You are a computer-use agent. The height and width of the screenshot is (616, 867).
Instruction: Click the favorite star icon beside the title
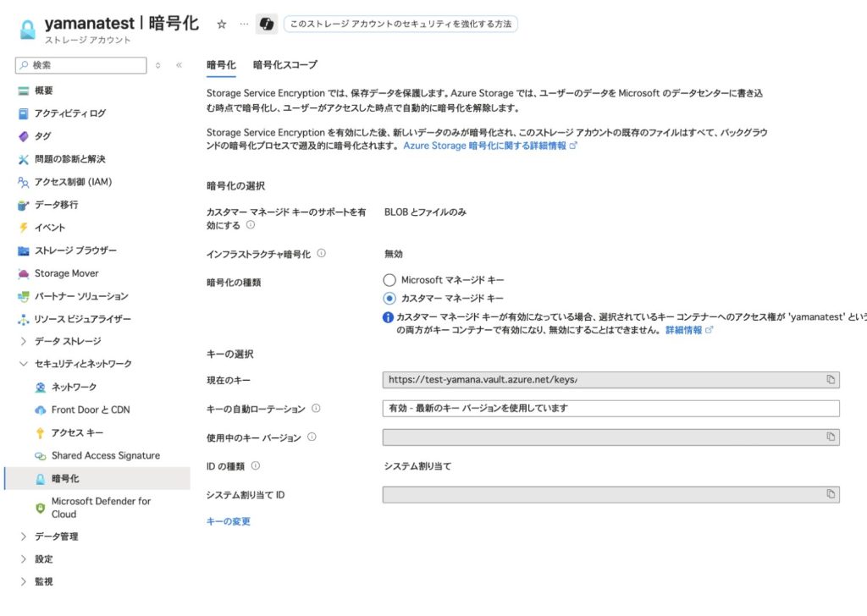point(222,25)
